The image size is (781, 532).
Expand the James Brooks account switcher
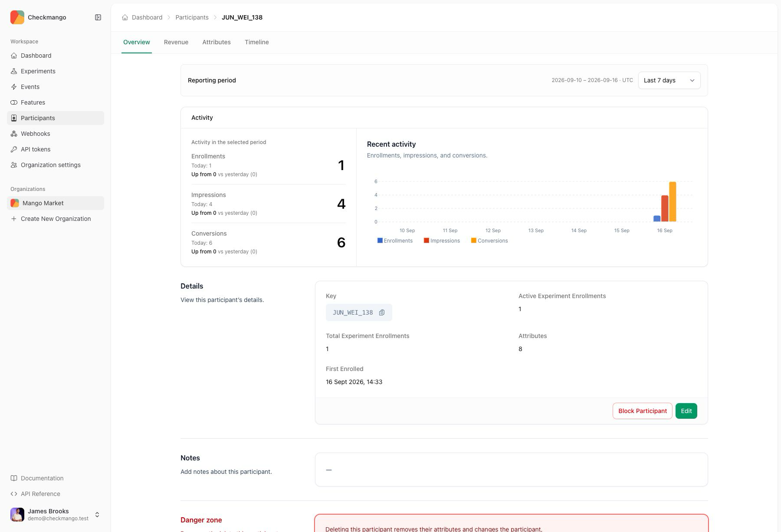pyautogui.click(x=97, y=515)
